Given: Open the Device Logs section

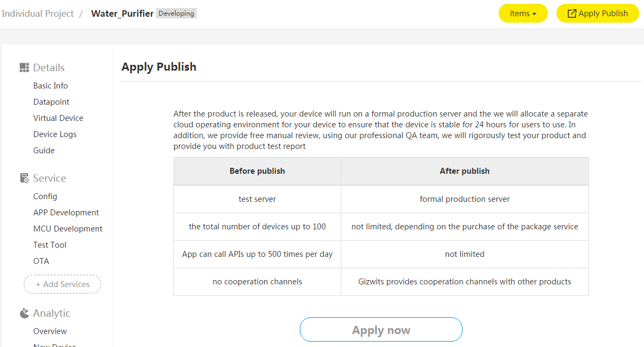Looking at the screenshot, I should point(56,134).
